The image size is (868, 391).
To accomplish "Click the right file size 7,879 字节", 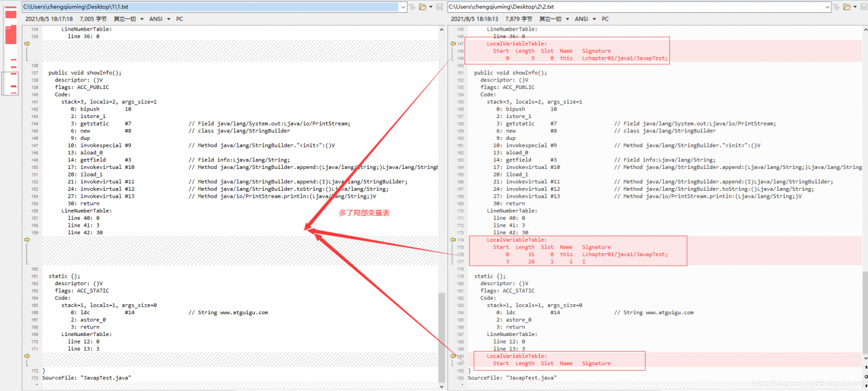I will coord(519,19).
